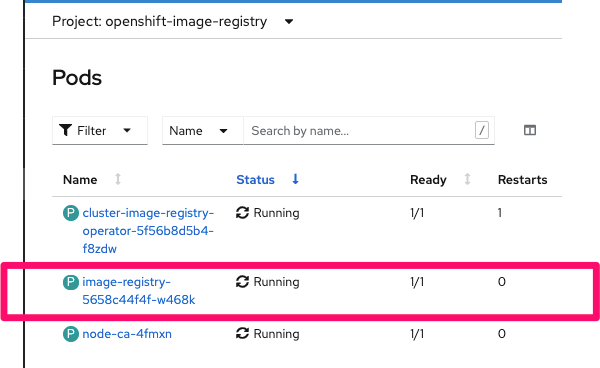Sort pods by Ready column header
The width and height of the screenshot is (600, 368).
tap(428, 179)
